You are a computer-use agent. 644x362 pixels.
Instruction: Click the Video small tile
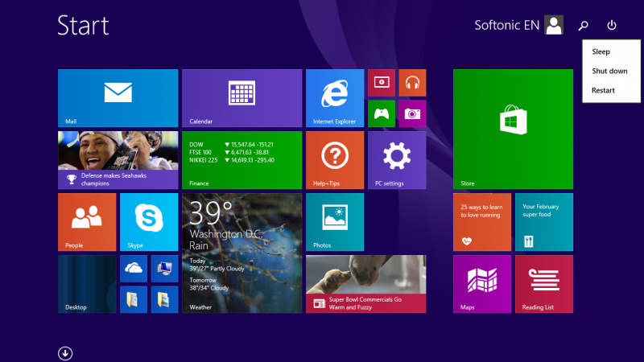click(x=382, y=82)
